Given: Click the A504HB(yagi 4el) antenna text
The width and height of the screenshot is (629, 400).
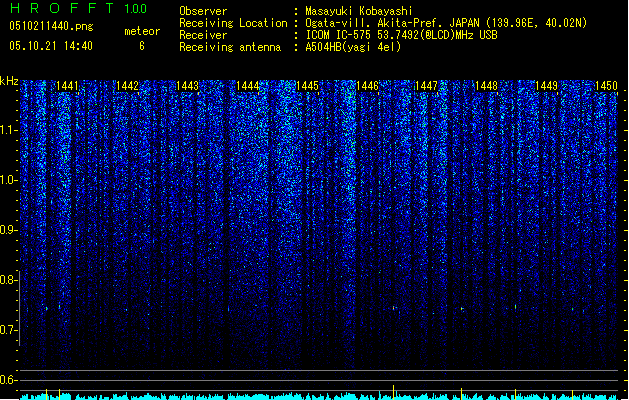Looking at the screenshot, I should point(353,47).
